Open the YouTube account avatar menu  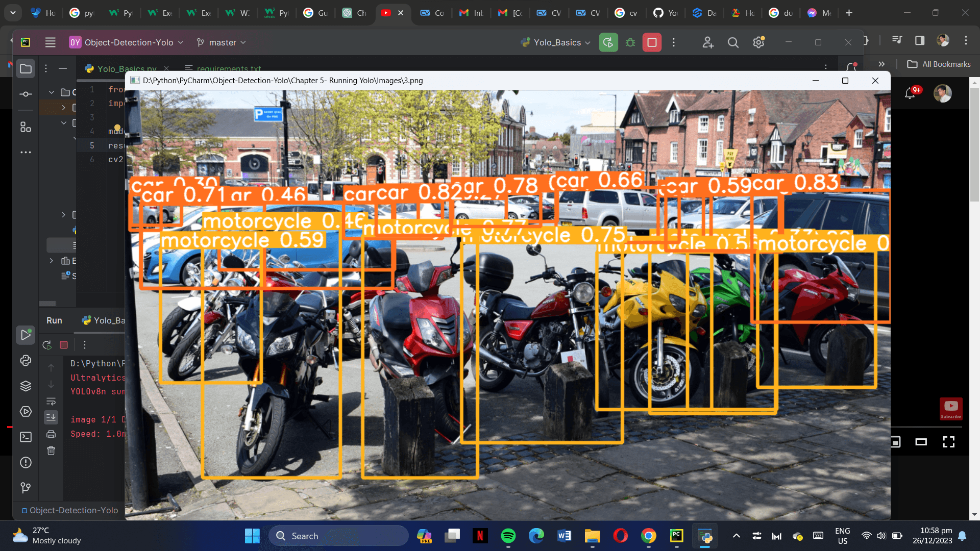tap(942, 93)
